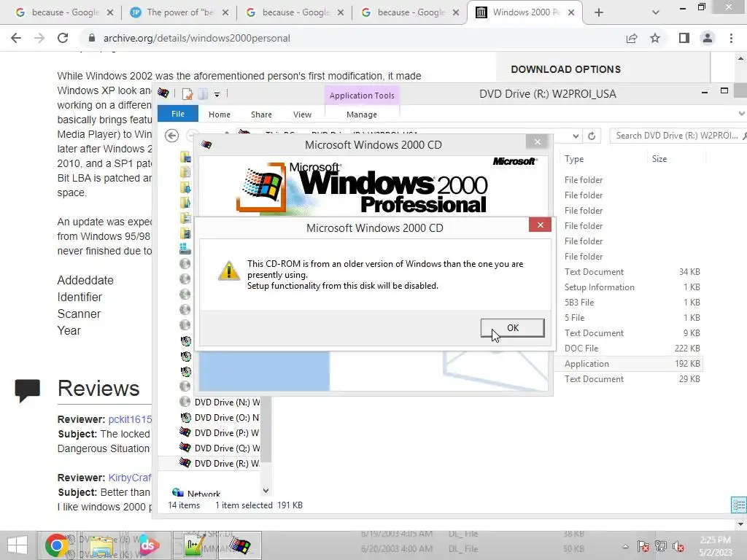Image resolution: width=747 pixels, height=560 pixels.
Task: Show hidden system tray icons
Action: point(625,547)
